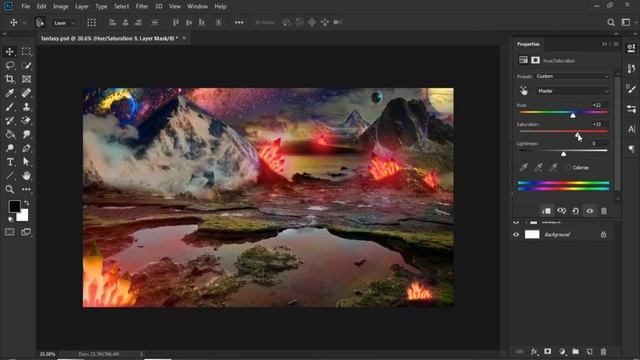Select the Eraser tool

coord(26,121)
